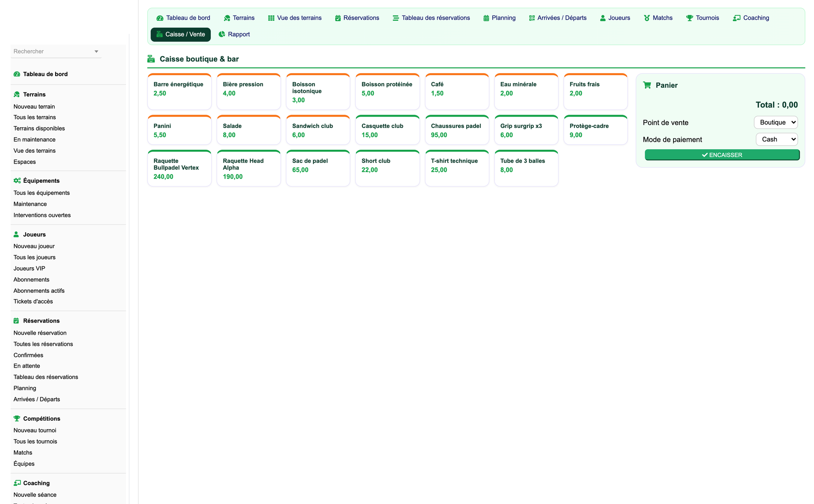Open the Rapport tab
The height and width of the screenshot is (504, 814).
click(234, 34)
